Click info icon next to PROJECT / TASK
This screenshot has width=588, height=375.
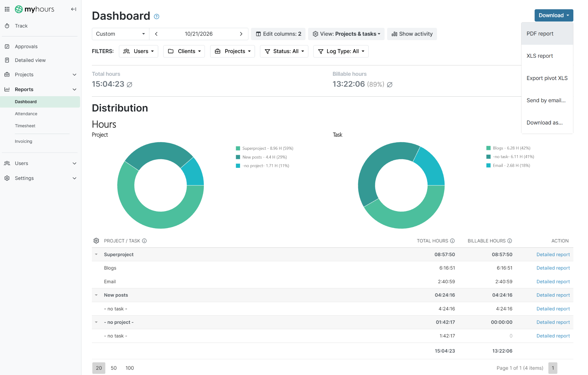(x=144, y=241)
